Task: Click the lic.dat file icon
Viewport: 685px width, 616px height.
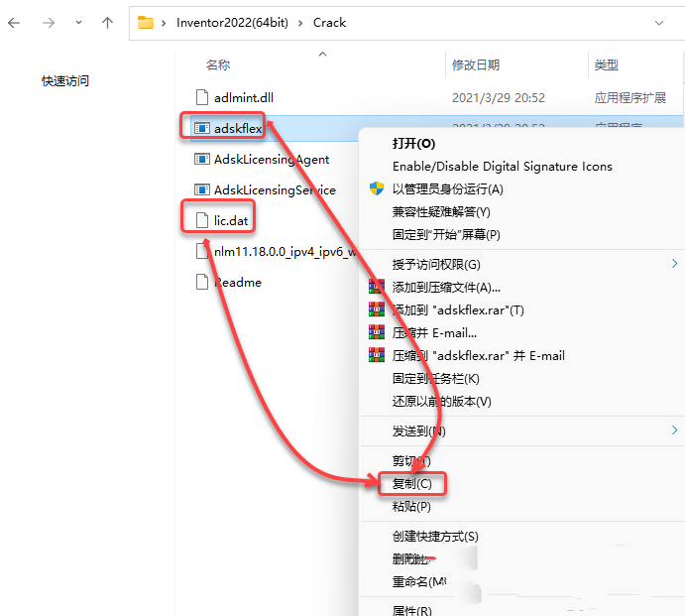Action: pos(202,220)
